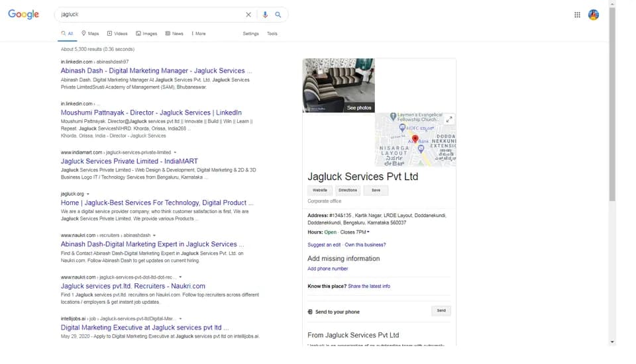
Task: Click Suggest an edit link
Action: coord(324,245)
